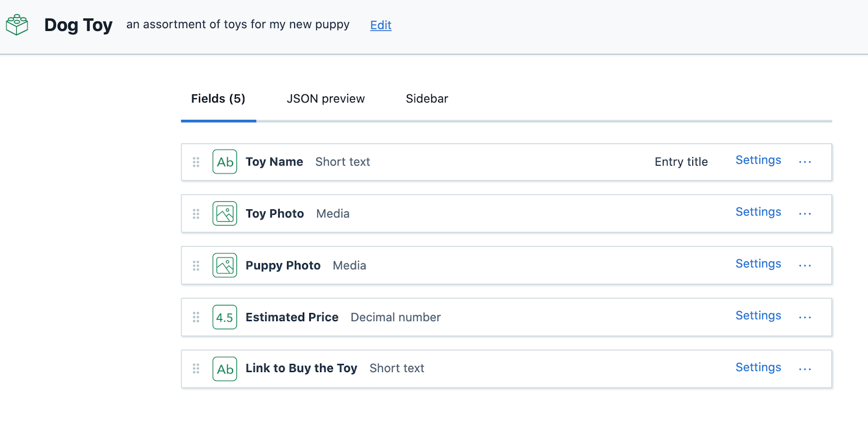Open Settings for Puppy Photo field

pos(758,264)
